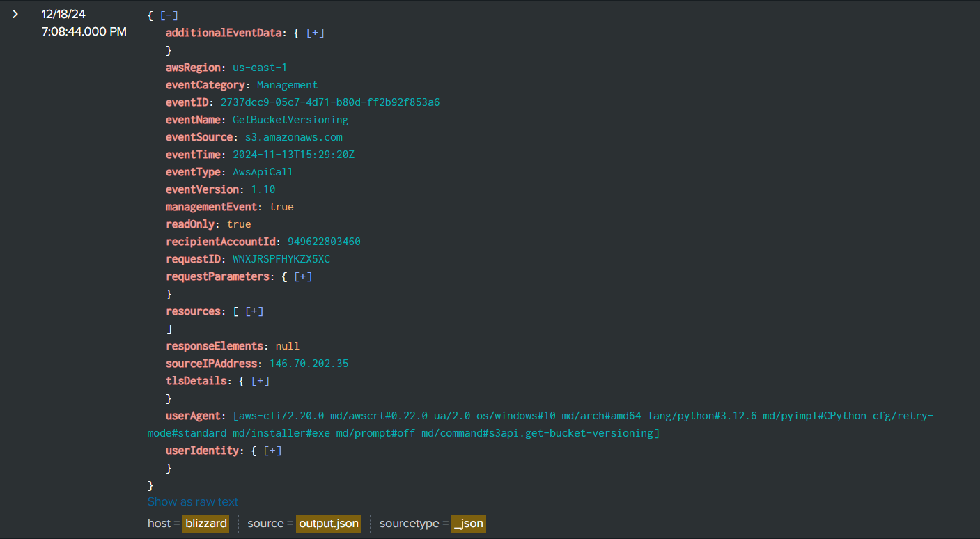Click eventType value AwsApiCall
Screen dimensions: 980x539
(x=263, y=172)
